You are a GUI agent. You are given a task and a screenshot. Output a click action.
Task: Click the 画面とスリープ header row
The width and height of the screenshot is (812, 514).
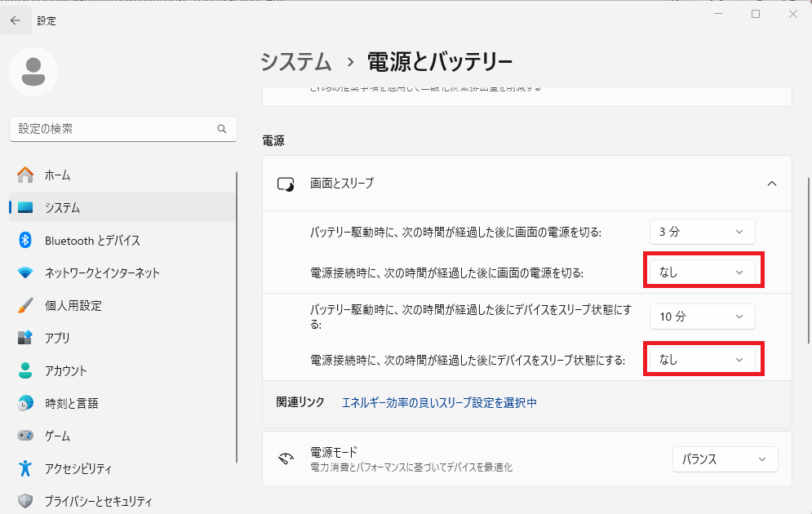click(x=526, y=184)
